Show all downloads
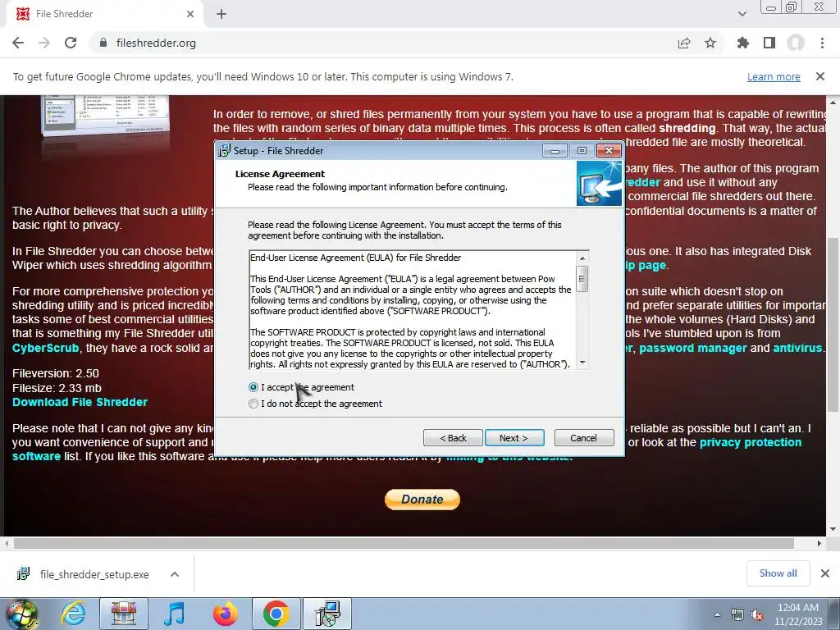Image resolution: width=840 pixels, height=630 pixels. [778, 573]
